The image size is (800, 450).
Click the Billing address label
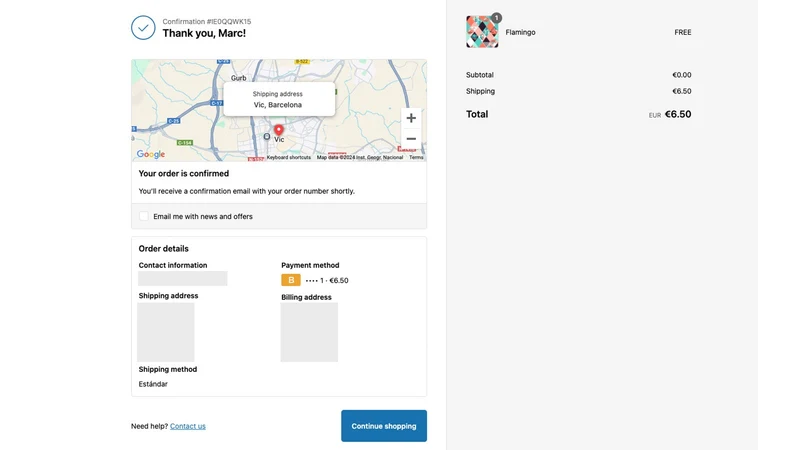[306, 297]
